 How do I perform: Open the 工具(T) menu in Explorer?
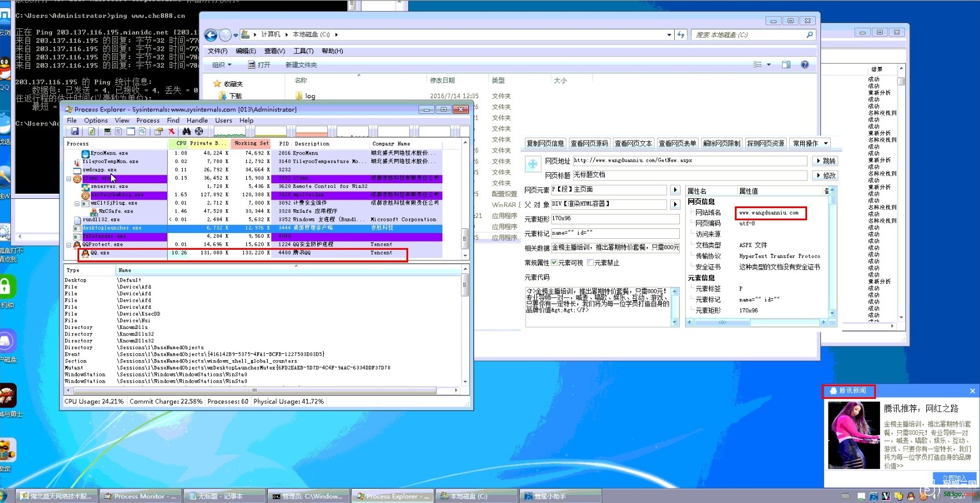pos(304,51)
